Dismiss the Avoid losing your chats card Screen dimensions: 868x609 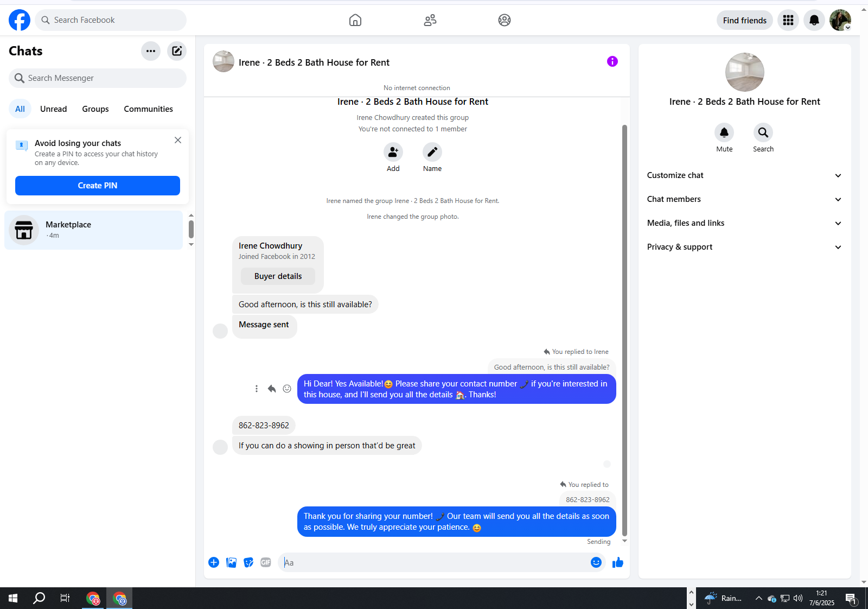tap(178, 140)
